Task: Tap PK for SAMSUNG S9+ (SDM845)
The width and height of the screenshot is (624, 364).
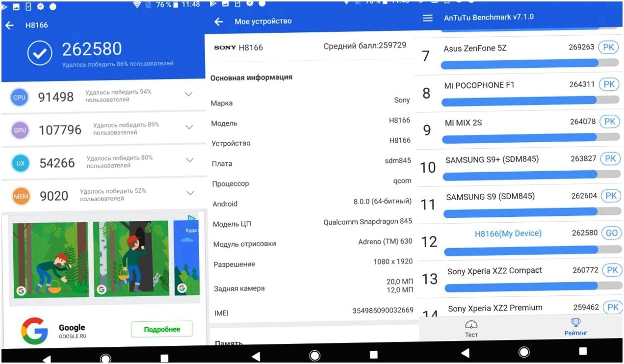Action: (610, 158)
